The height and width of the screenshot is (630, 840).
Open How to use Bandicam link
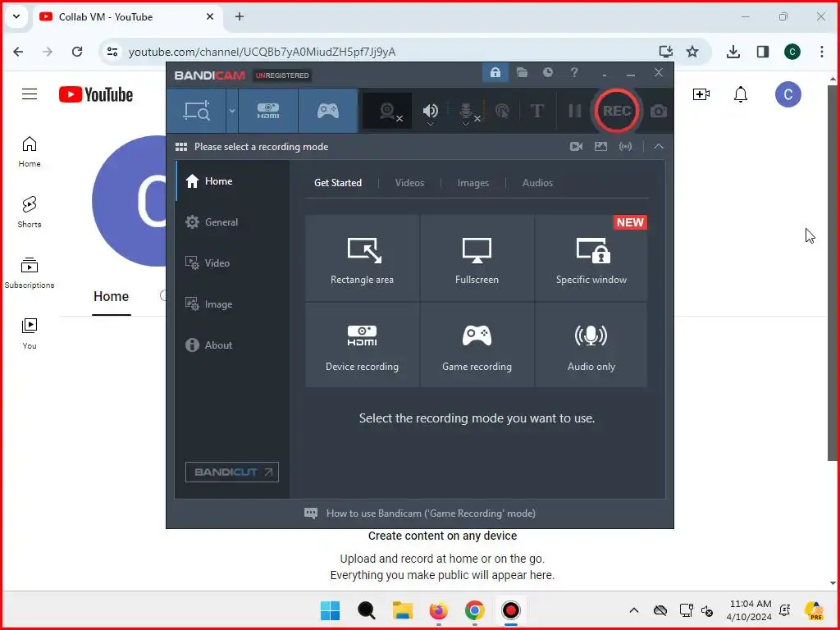[420, 514]
